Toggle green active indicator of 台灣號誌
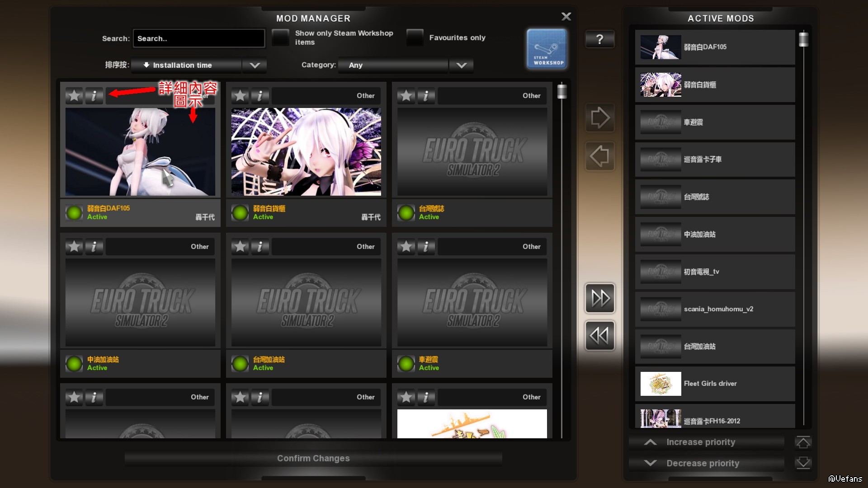 pos(406,213)
